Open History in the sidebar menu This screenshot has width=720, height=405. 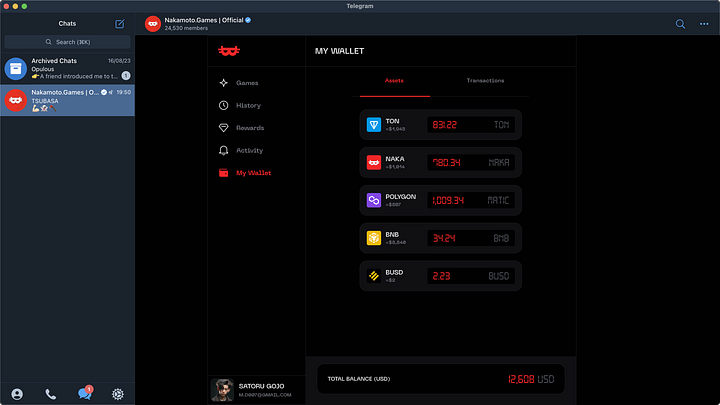(248, 105)
